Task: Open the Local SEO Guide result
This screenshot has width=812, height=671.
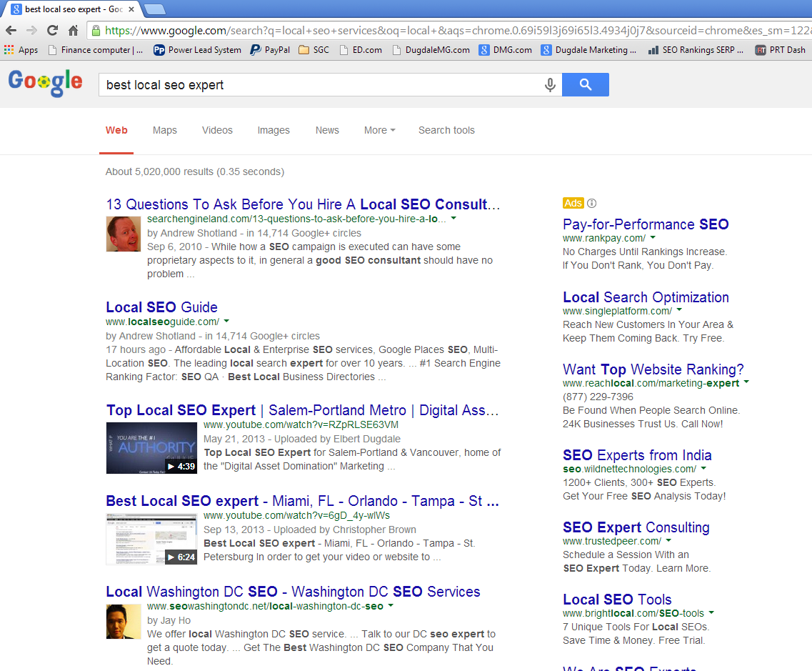Action: click(x=161, y=307)
